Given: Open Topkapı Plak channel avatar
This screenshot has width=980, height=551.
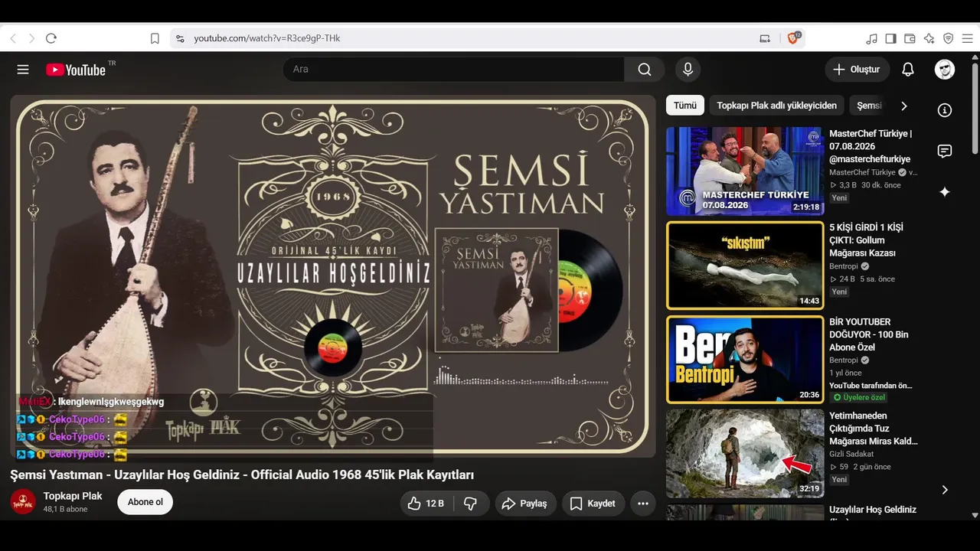Looking at the screenshot, I should coord(23,502).
